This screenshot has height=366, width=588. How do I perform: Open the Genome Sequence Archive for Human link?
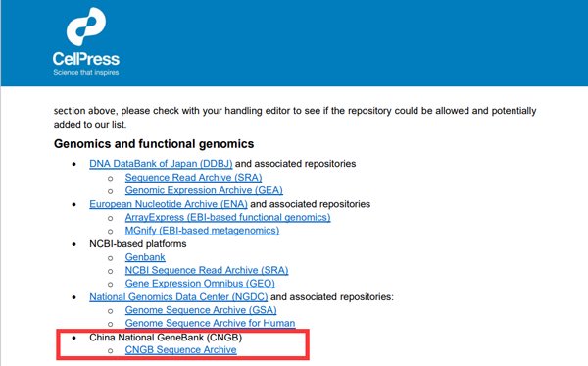pos(210,323)
